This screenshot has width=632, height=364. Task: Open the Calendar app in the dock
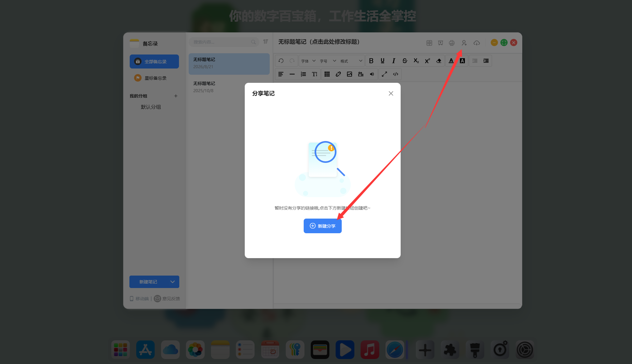click(270, 350)
